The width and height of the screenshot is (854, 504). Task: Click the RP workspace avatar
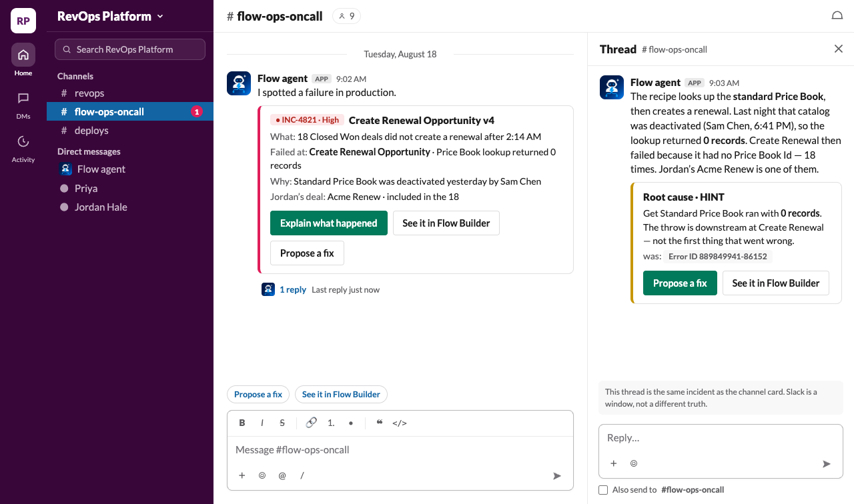23,21
